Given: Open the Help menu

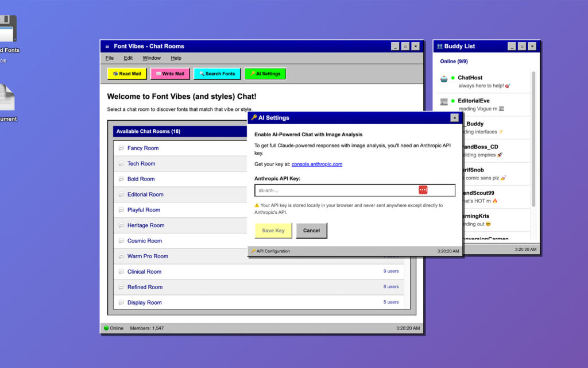Looking at the screenshot, I should point(176,58).
